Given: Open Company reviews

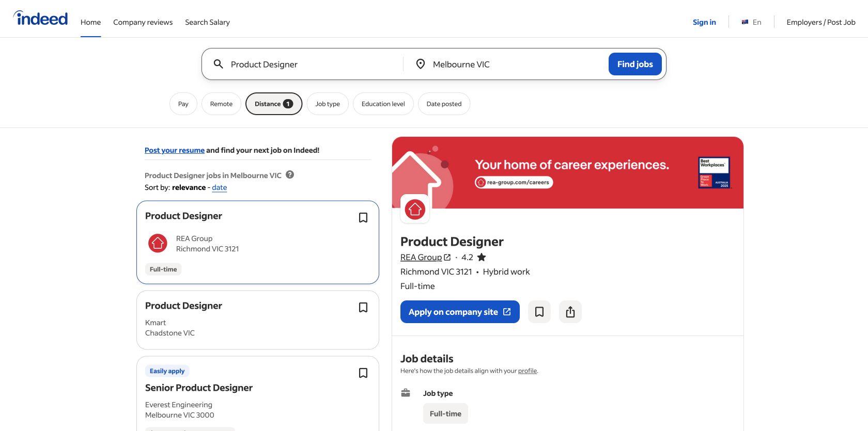Looking at the screenshot, I should point(143,22).
